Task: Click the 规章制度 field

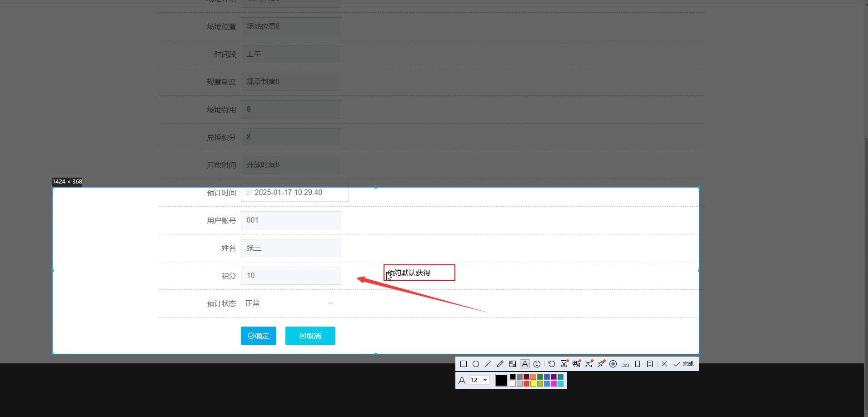Action: coord(291,82)
